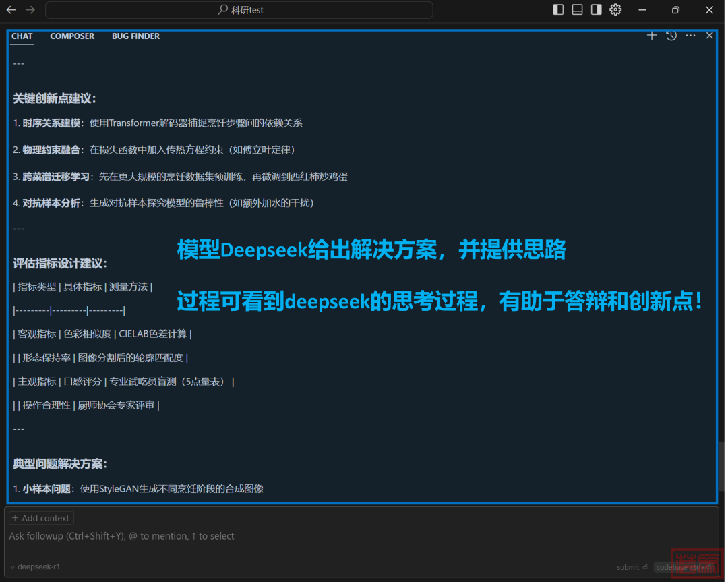Toggle the bottom panel layout icon
Image resolution: width=728 pixels, height=582 pixels.
coord(577,9)
